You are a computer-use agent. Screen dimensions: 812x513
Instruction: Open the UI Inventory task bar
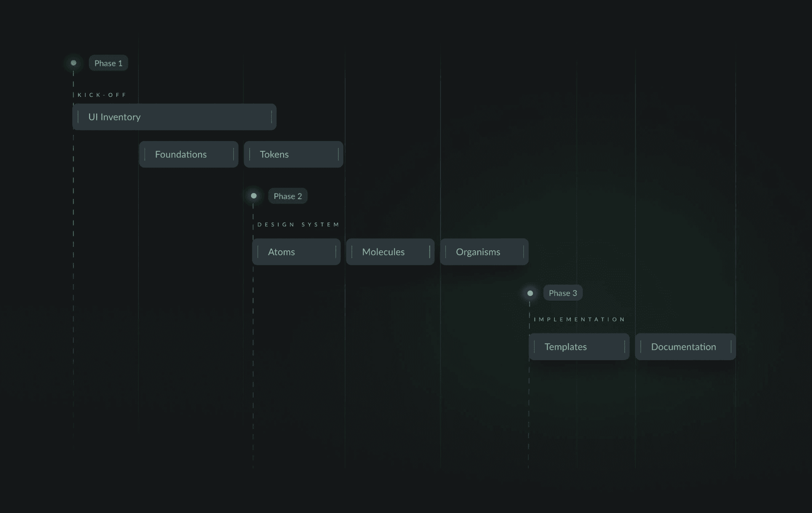click(174, 117)
